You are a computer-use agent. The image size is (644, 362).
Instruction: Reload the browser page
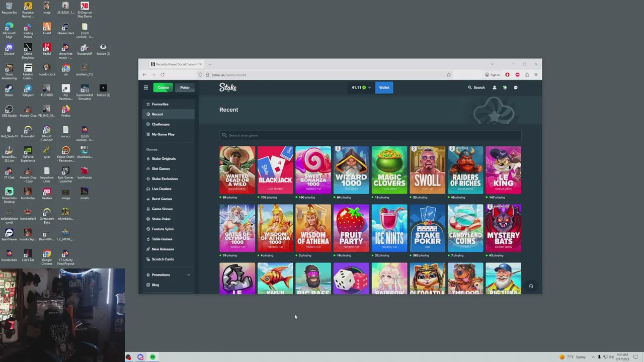click(x=163, y=74)
